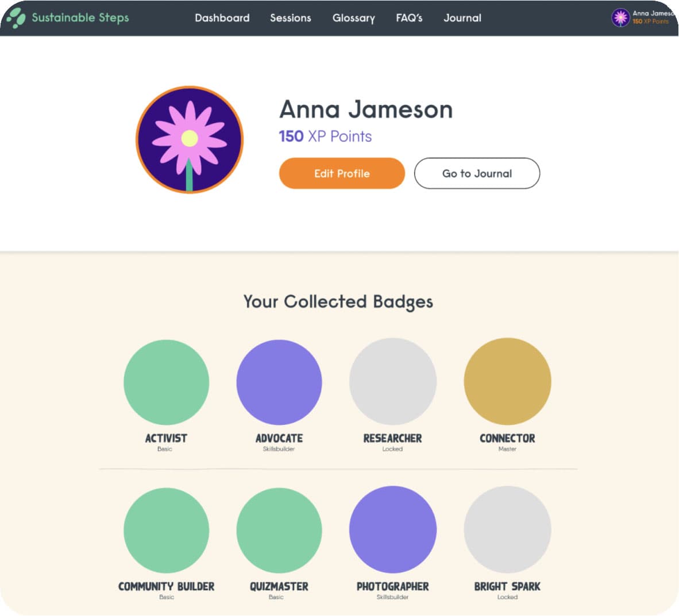Select the Community Builder badge icon

click(x=166, y=529)
